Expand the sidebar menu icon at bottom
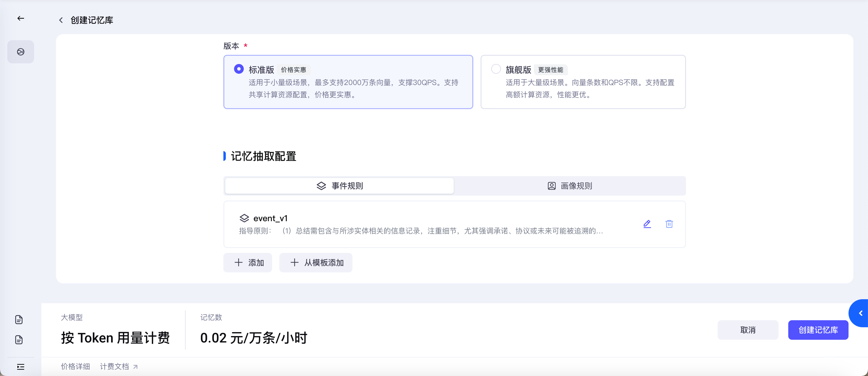Screen dimensions: 868x376 tap(21, 367)
